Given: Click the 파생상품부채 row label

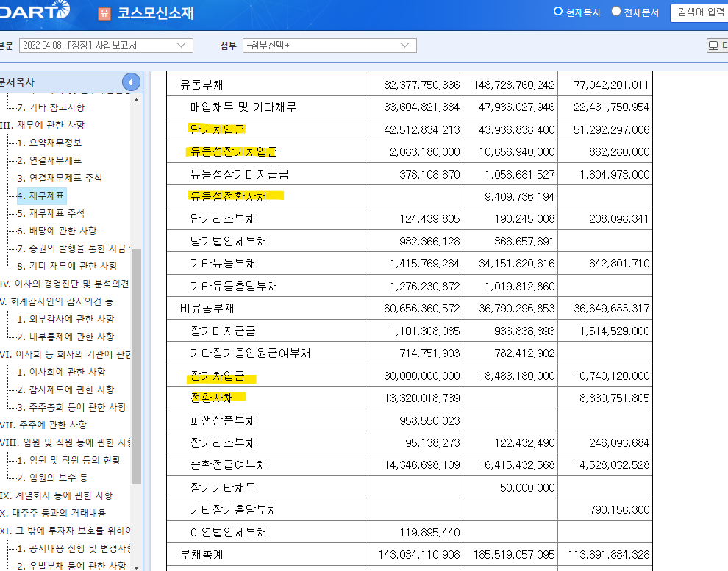Looking at the screenshot, I should [x=223, y=420].
